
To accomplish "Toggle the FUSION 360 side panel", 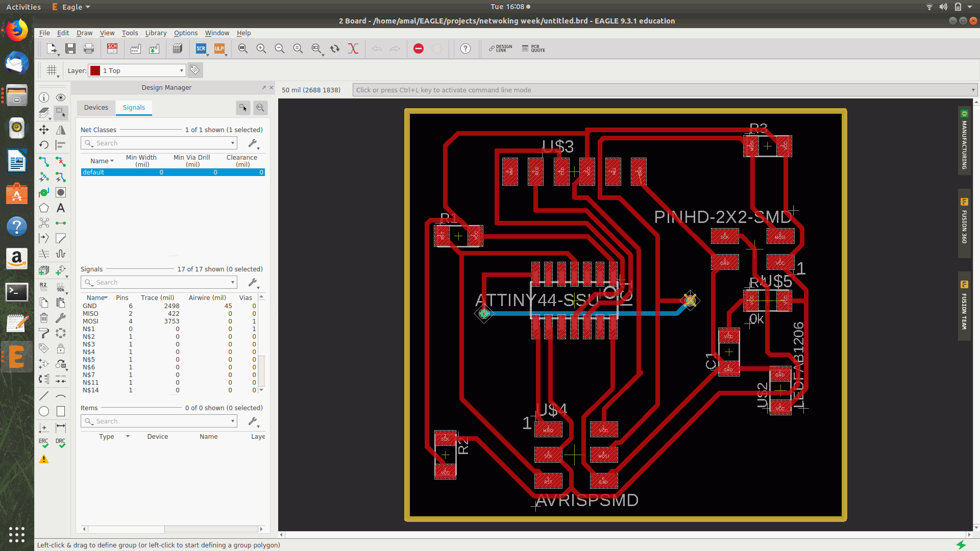I will [x=964, y=222].
